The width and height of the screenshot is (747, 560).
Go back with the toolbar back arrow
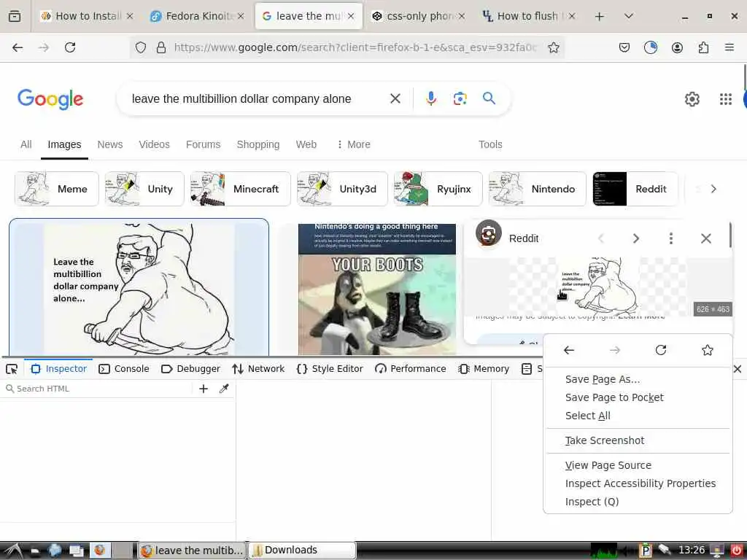18,47
